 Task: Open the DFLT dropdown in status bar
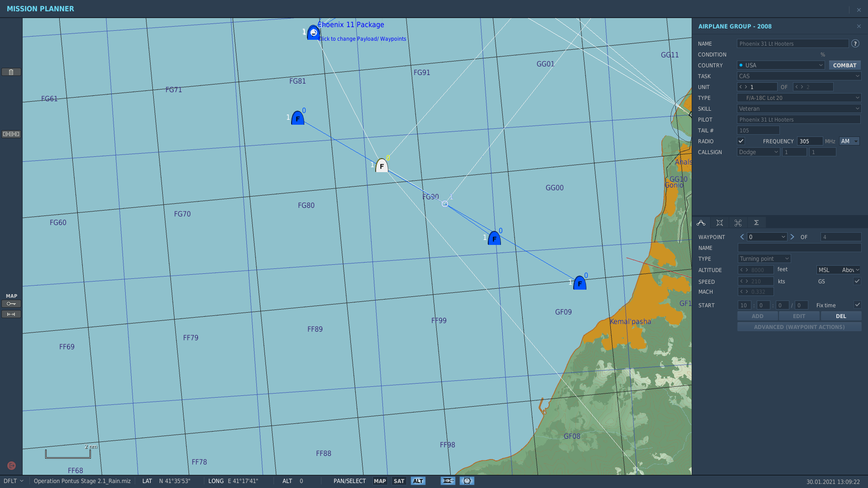coord(14,481)
